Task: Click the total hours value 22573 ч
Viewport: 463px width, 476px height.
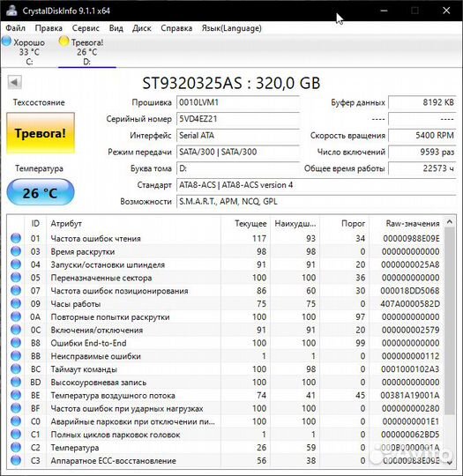Action: click(422, 168)
